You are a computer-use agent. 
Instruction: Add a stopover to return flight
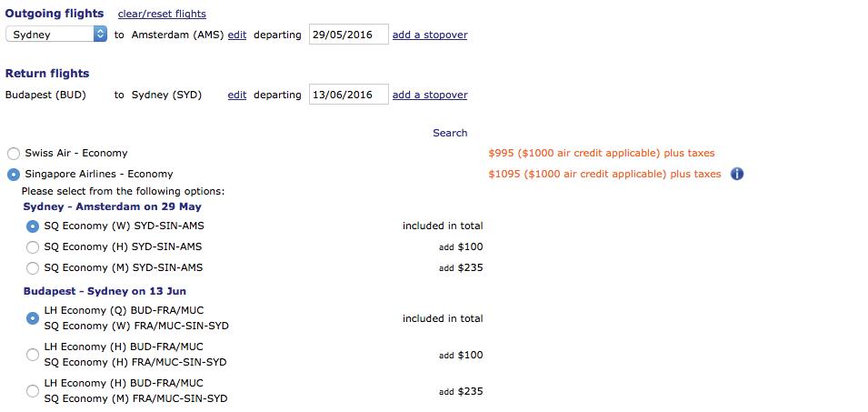point(430,95)
